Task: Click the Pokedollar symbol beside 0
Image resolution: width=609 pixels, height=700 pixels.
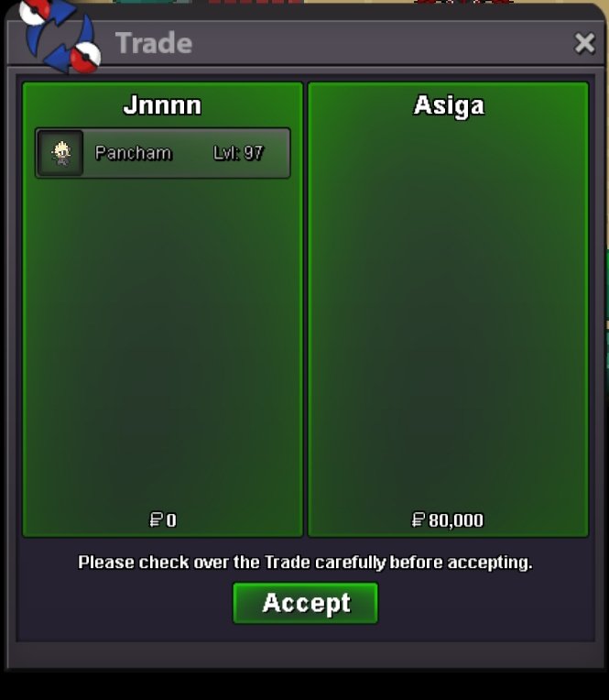Action: click(x=156, y=520)
